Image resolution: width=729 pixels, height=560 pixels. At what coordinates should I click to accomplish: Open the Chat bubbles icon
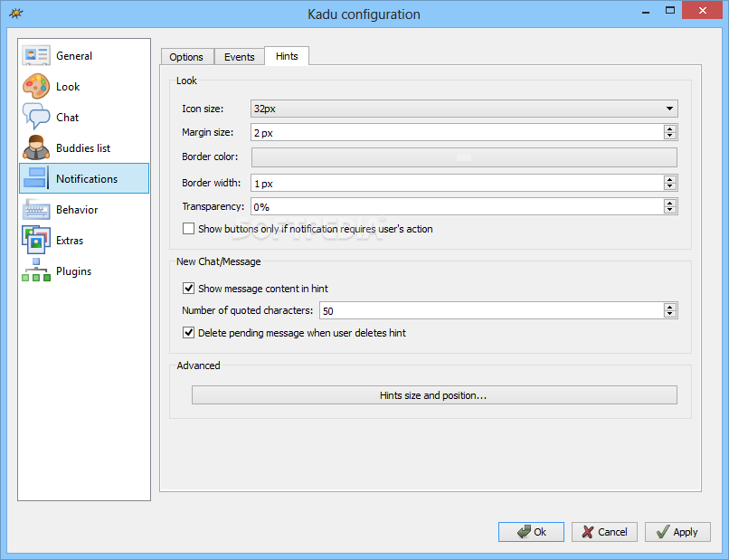[36, 117]
